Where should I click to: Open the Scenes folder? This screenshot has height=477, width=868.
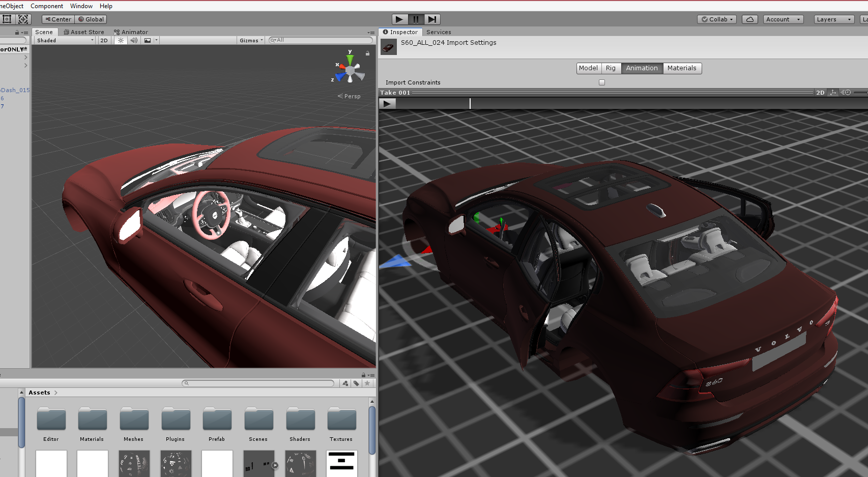pos(258,424)
